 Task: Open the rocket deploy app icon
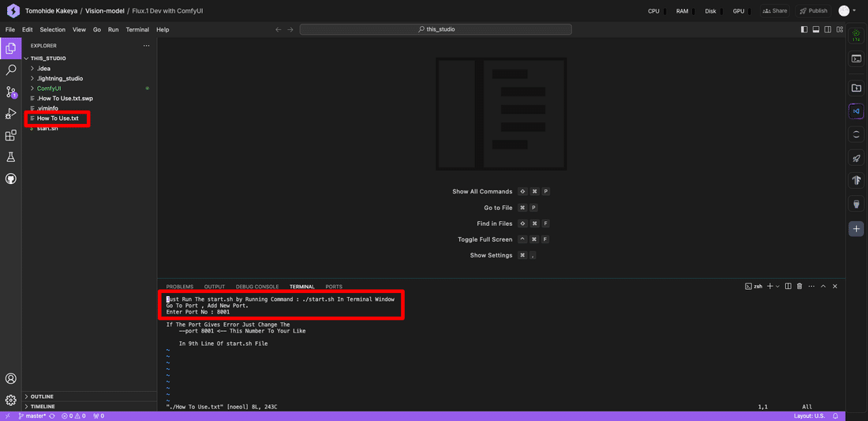coord(856,158)
